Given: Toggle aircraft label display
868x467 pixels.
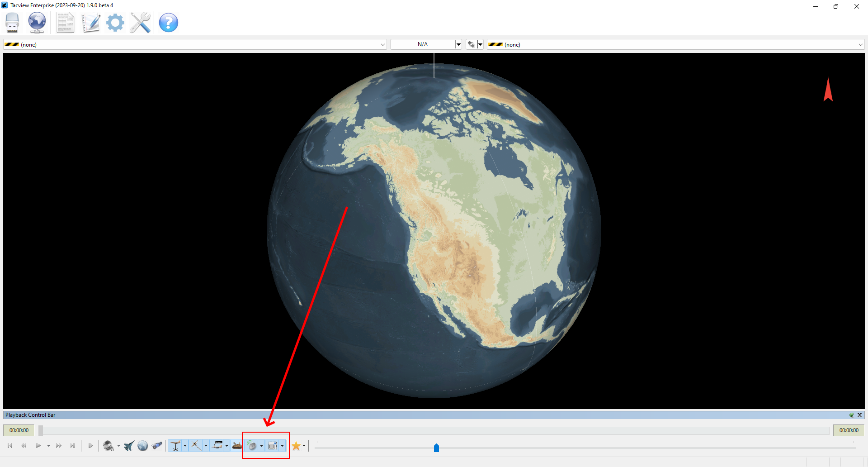Looking at the screenshot, I should pyautogui.click(x=217, y=446).
